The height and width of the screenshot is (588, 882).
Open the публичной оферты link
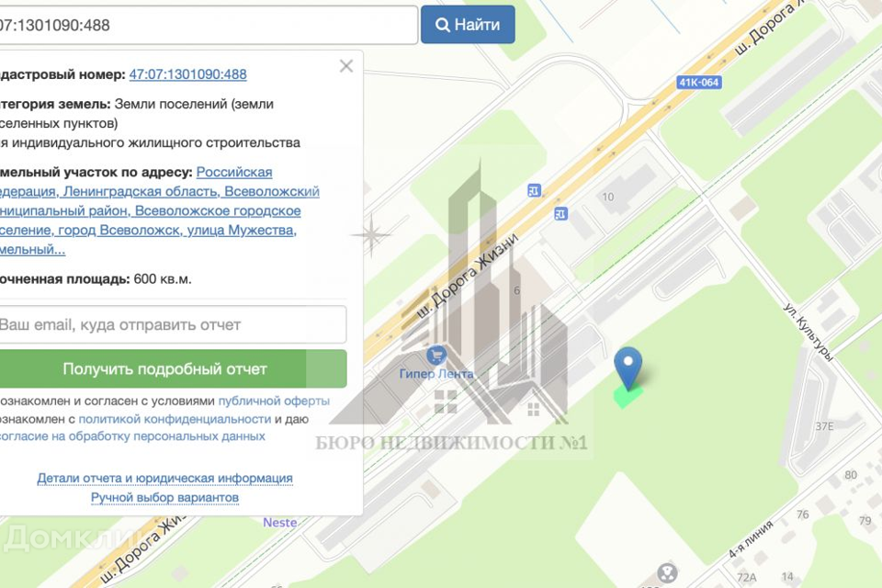[x=274, y=401]
